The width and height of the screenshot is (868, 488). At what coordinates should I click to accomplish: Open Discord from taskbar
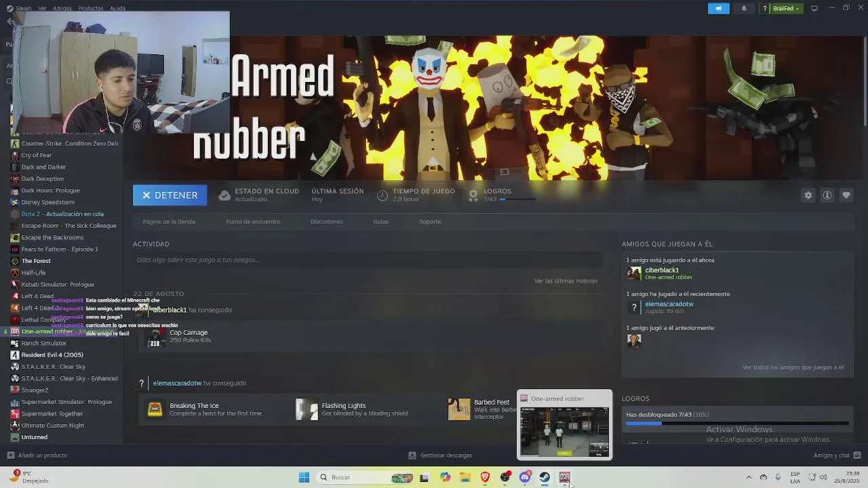(525, 477)
